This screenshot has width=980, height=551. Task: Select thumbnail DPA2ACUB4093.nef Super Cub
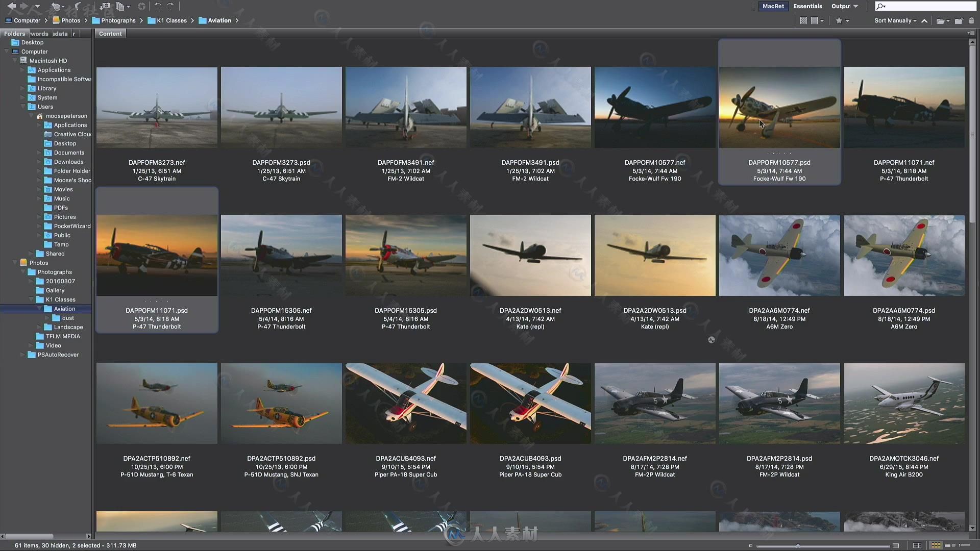pos(406,403)
